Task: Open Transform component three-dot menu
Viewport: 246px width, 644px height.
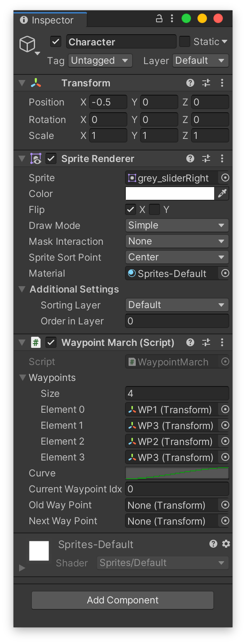Action: coord(222,83)
